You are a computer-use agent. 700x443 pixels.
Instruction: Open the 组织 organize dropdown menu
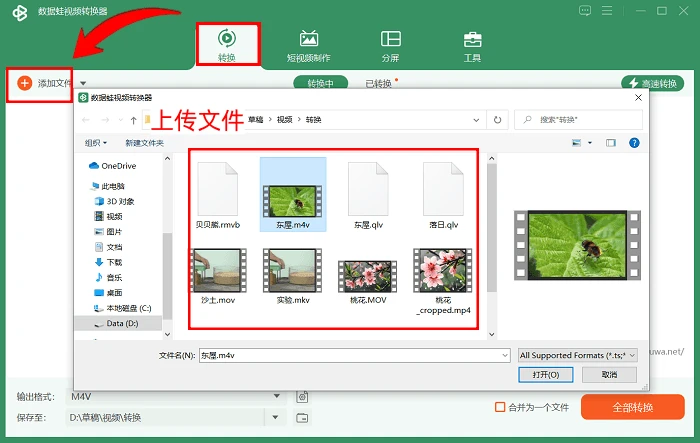click(96, 143)
